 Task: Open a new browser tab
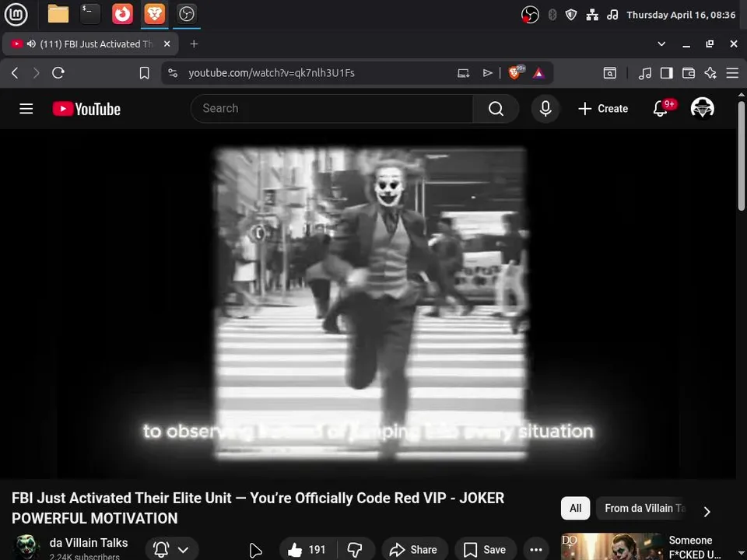coord(194,44)
